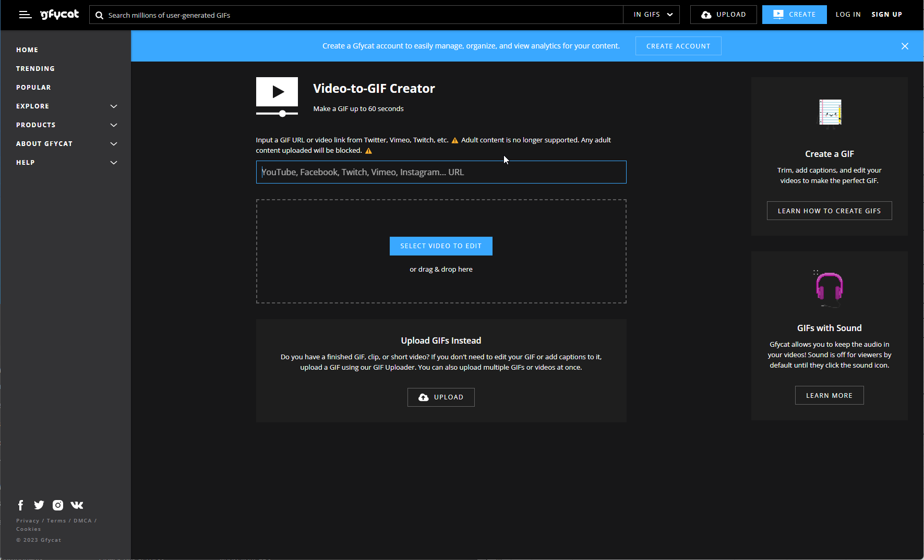Image resolution: width=924 pixels, height=560 pixels.
Task: Open the 'In GIFs' search filter dropdown
Action: tap(652, 15)
